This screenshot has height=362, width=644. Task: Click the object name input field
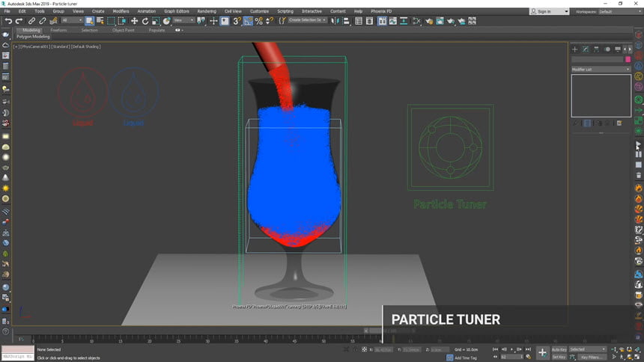click(597, 60)
